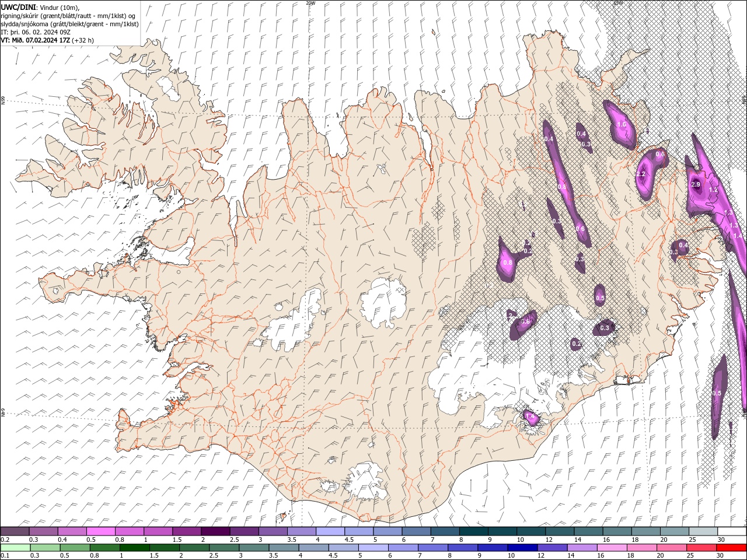Click the 2.2 precipitation value on the map
The image size is (747, 560).
641,174
